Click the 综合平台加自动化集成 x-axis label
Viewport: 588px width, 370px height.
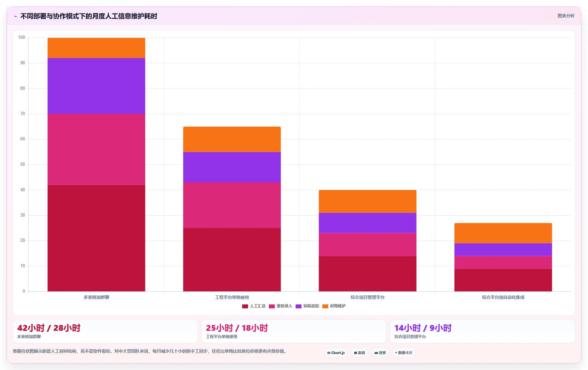tap(503, 297)
